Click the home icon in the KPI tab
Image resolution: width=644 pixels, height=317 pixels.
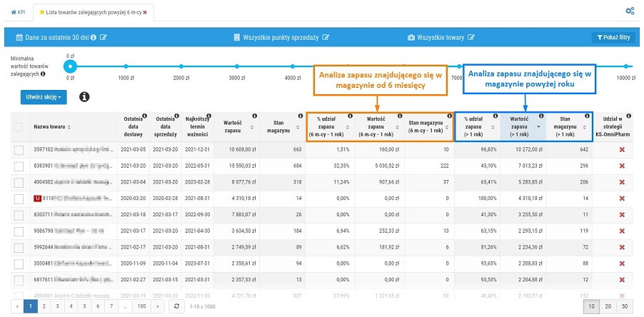click(13, 12)
